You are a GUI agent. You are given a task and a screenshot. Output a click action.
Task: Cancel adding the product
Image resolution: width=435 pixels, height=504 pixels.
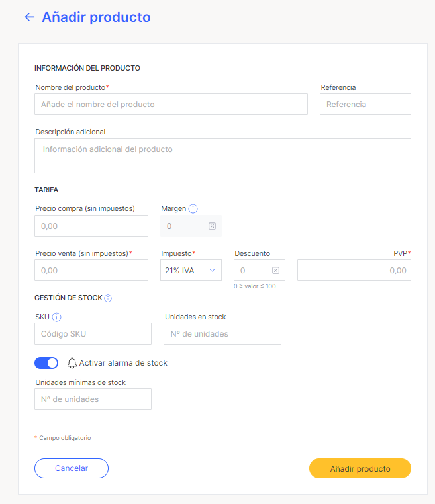point(72,468)
